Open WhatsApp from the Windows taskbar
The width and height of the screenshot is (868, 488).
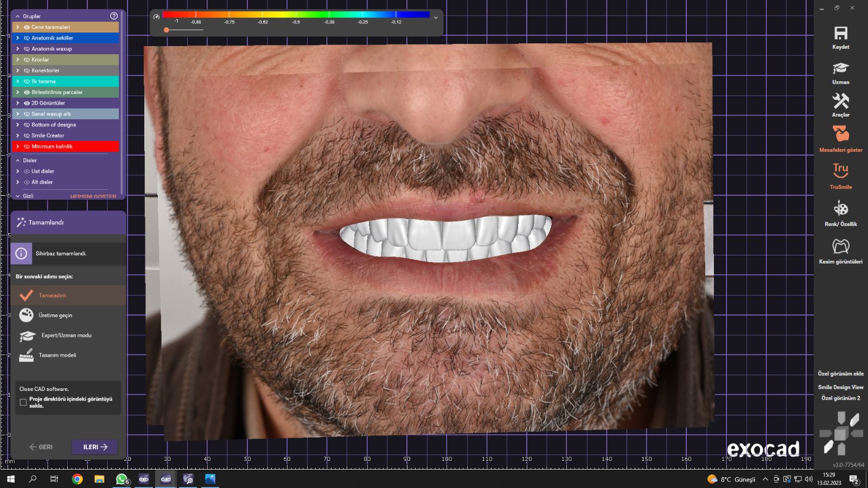point(122,479)
